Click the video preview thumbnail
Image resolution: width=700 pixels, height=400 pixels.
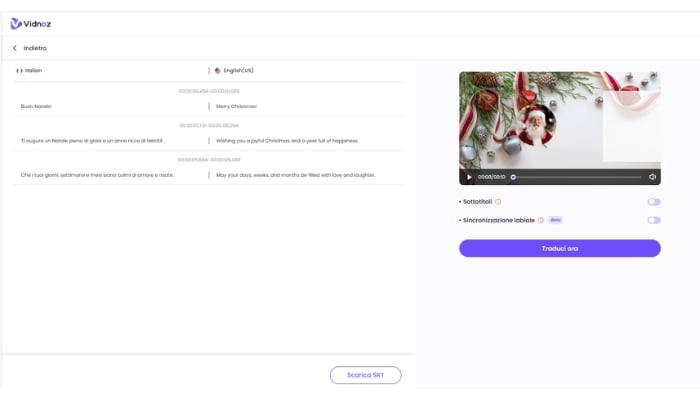pyautogui.click(x=559, y=120)
